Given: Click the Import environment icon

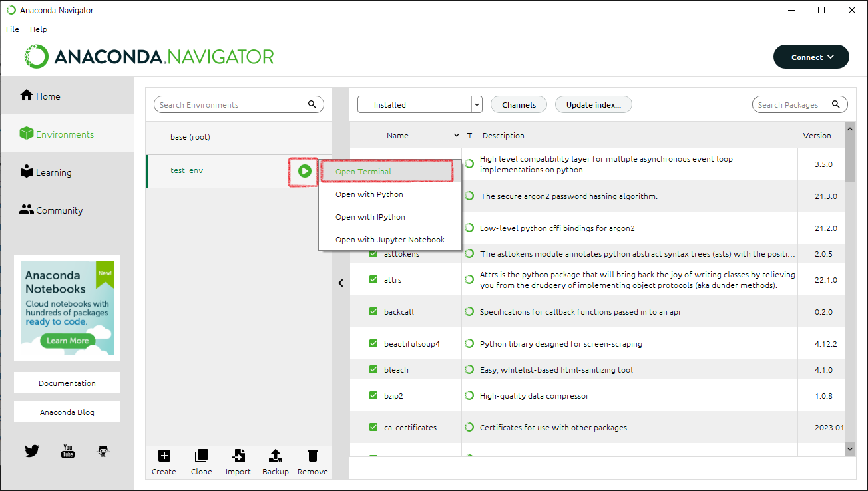Looking at the screenshot, I should (x=238, y=456).
